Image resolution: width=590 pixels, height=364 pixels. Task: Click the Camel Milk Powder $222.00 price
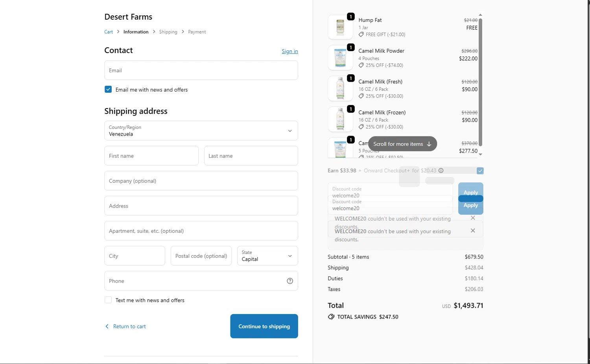(468, 59)
